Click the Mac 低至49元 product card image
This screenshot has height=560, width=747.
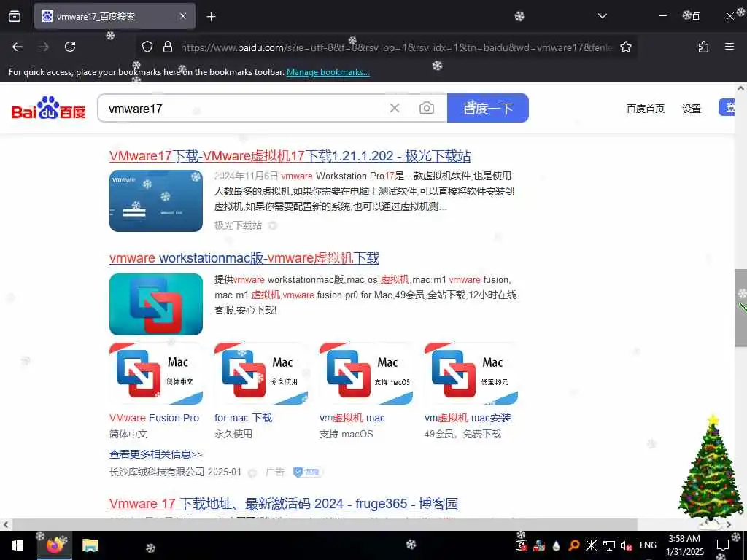[x=471, y=373]
